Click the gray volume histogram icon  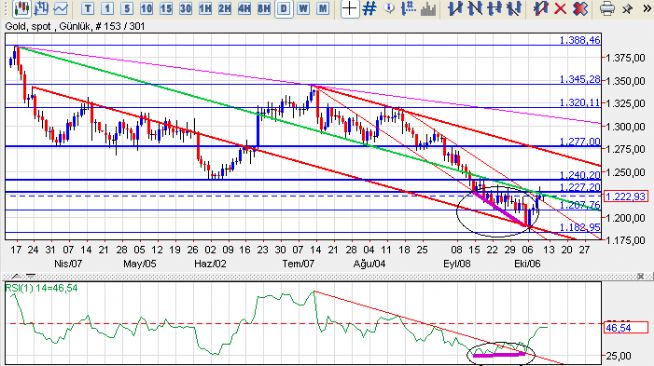click(428, 9)
